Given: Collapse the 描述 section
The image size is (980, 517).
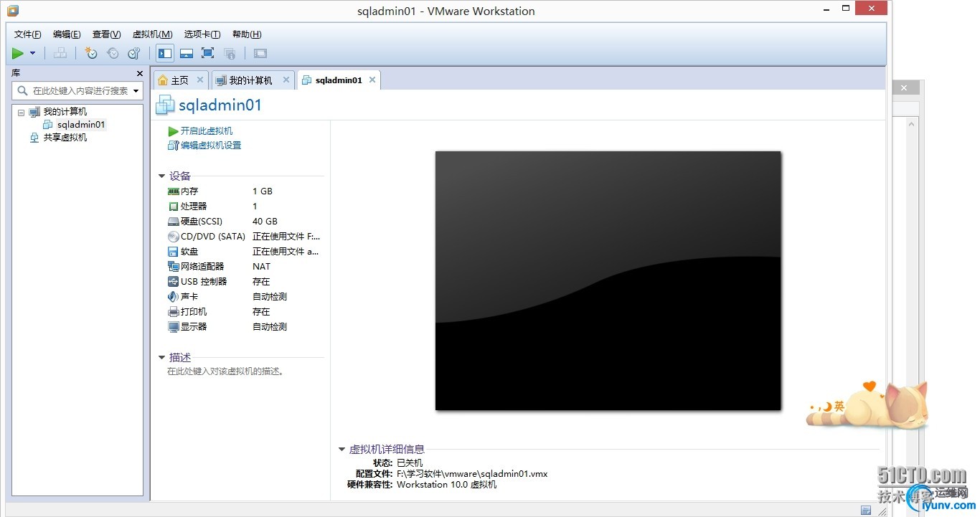Looking at the screenshot, I should point(162,358).
